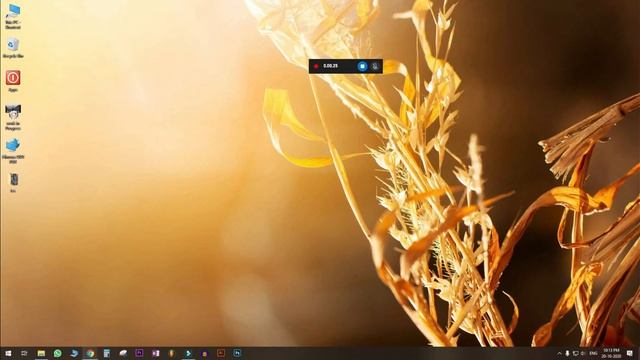Open Calculator from taskbar

point(107,353)
